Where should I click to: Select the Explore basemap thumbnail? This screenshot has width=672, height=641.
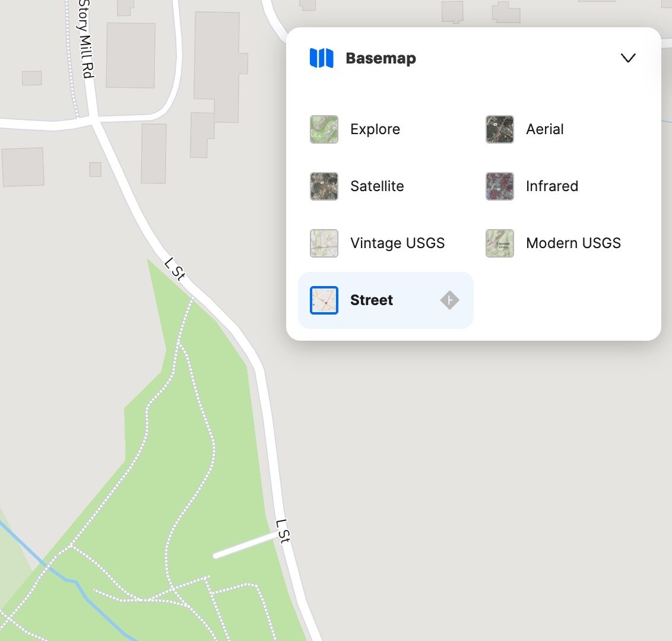(x=324, y=129)
